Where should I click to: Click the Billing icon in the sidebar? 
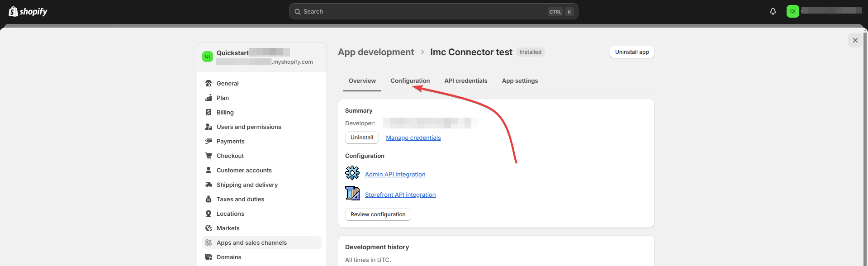tap(209, 112)
